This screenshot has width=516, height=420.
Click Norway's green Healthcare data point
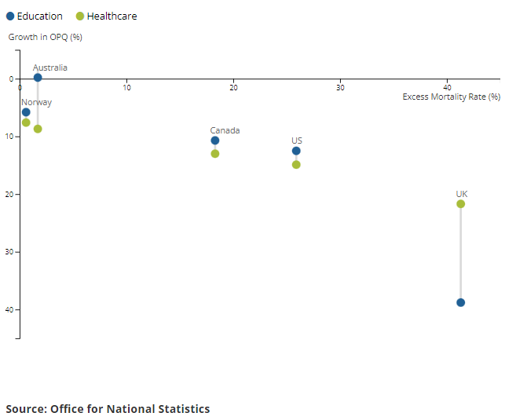pyautogui.click(x=26, y=122)
